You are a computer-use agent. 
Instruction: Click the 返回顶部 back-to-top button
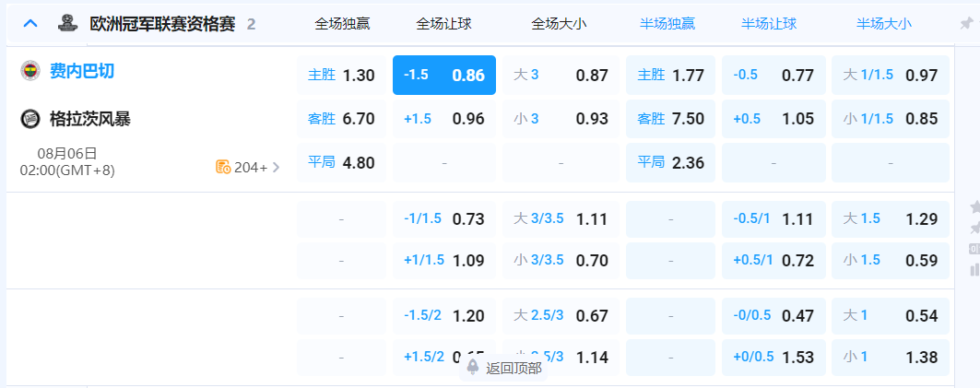coord(503,368)
